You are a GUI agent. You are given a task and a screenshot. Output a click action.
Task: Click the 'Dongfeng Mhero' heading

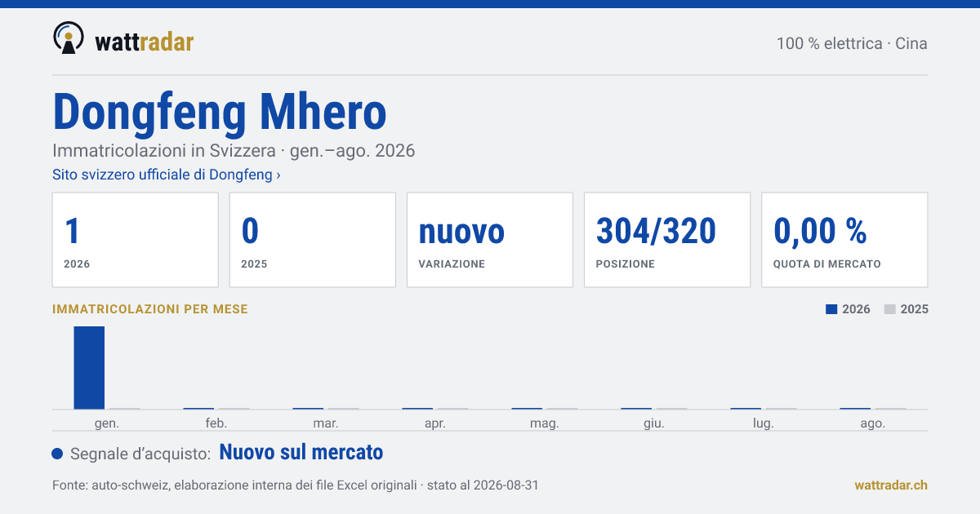[220, 112]
